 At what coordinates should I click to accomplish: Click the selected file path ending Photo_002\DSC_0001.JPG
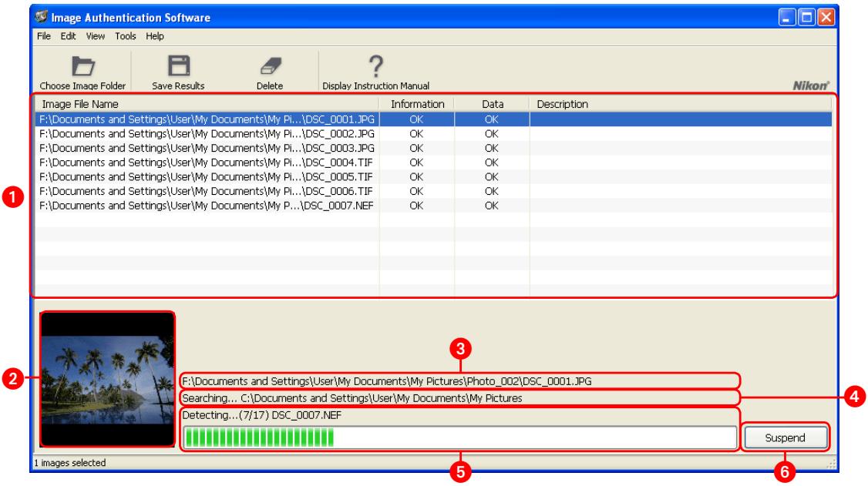click(x=386, y=381)
